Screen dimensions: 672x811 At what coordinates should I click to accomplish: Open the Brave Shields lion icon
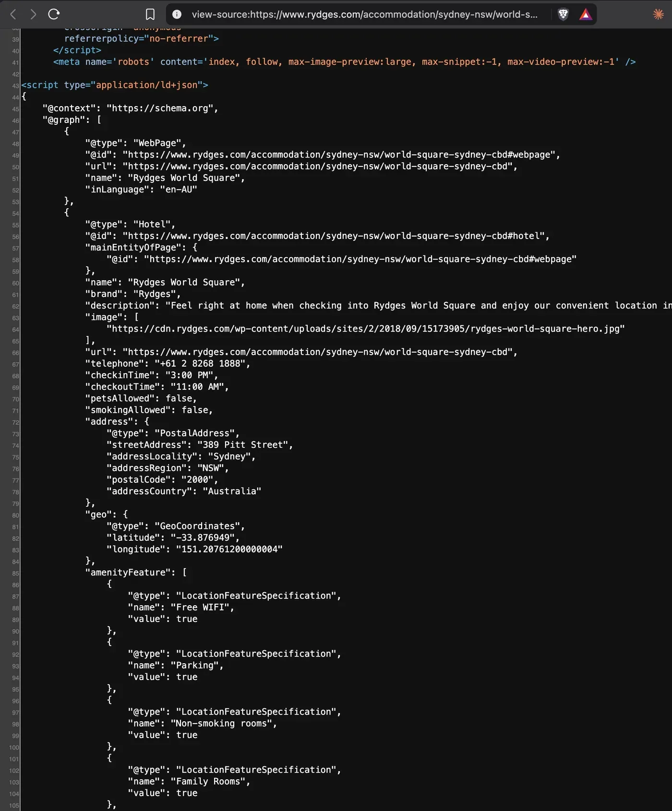coord(563,14)
